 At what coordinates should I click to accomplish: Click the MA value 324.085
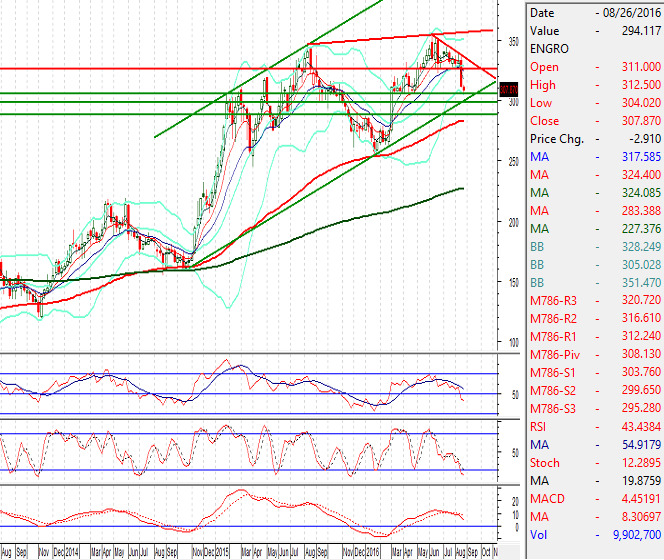click(x=641, y=193)
